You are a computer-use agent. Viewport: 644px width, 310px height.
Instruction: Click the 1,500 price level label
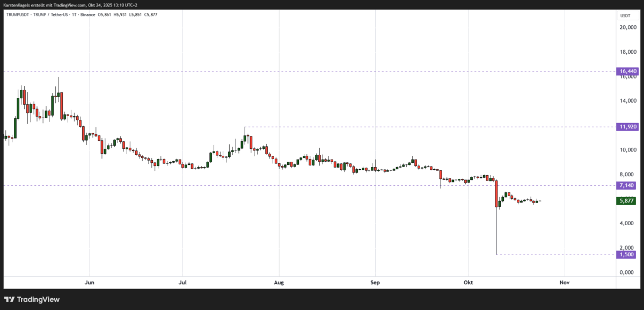(626, 255)
